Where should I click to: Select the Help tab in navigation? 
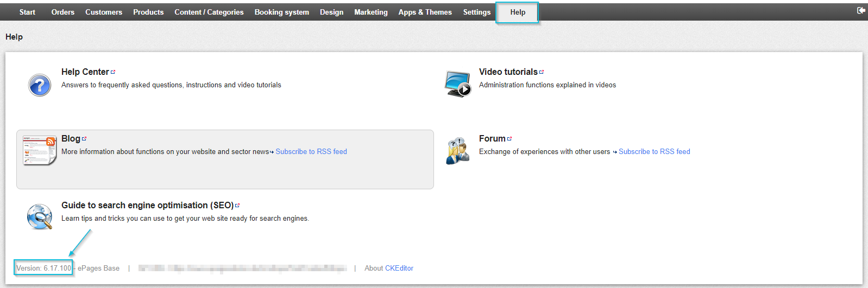click(518, 12)
